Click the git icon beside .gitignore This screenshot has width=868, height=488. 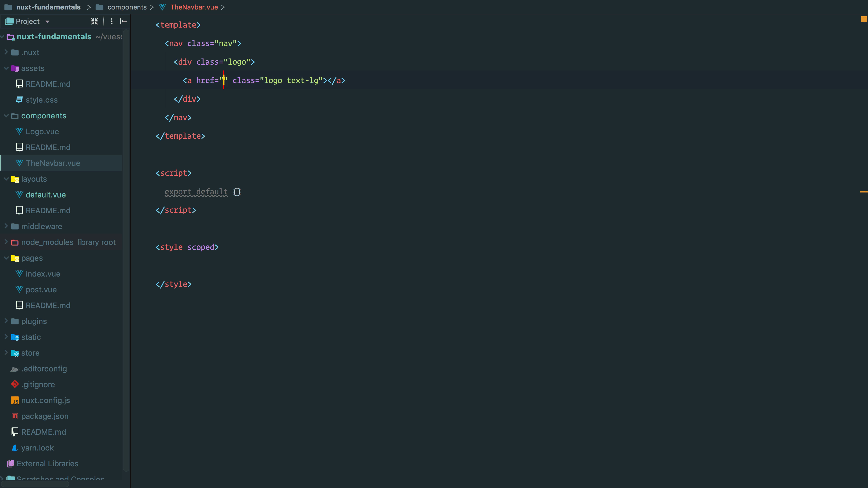tap(15, 384)
